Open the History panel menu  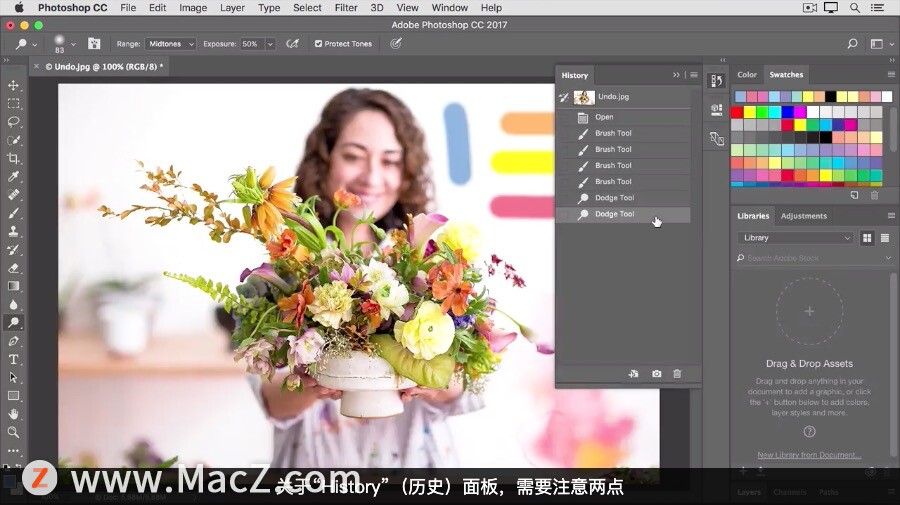(694, 75)
